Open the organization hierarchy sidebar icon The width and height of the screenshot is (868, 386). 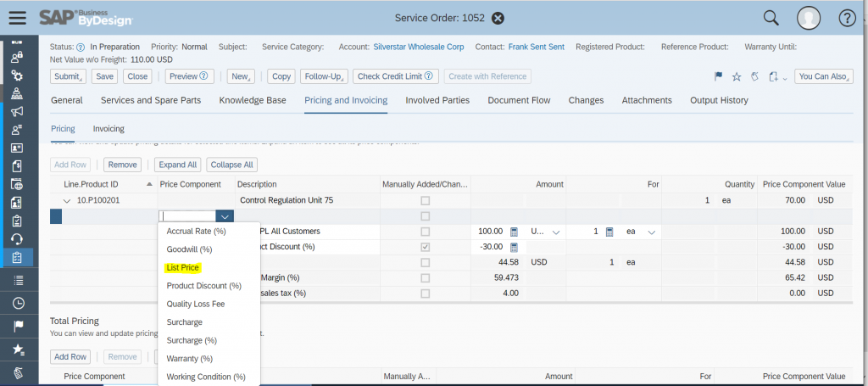(x=17, y=93)
